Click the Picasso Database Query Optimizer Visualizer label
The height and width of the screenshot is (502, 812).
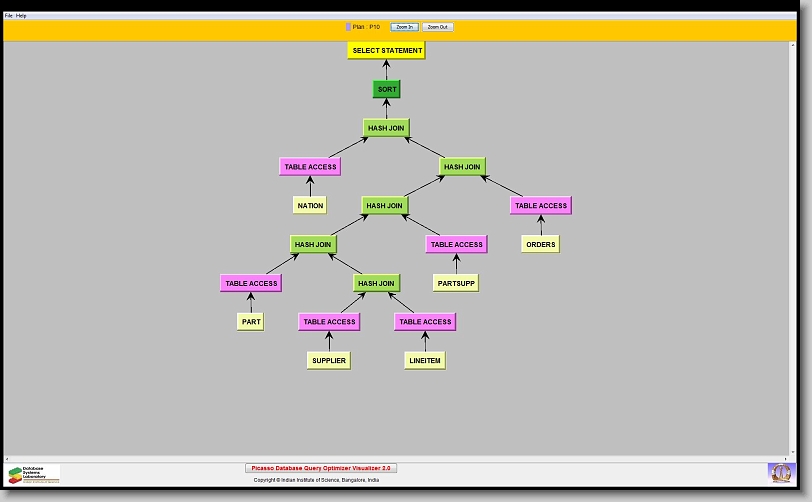point(321,468)
